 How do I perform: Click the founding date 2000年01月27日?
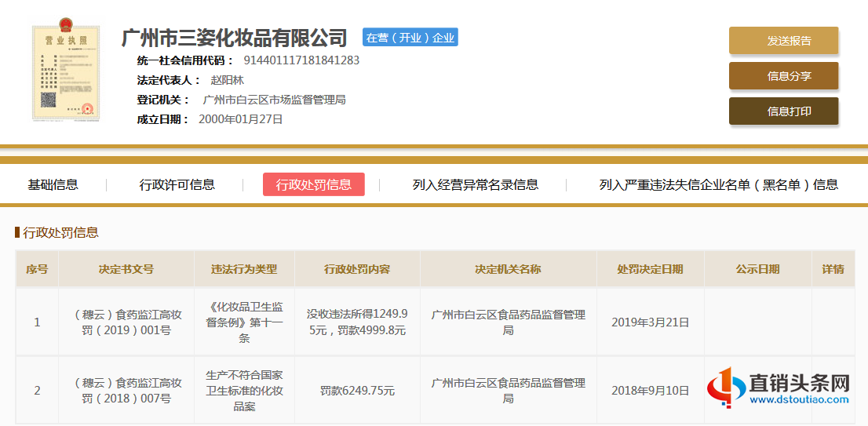[x=241, y=119]
